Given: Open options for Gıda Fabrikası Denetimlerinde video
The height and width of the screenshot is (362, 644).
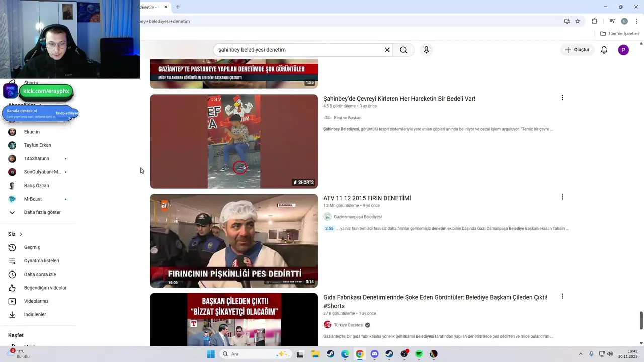Looking at the screenshot, I should click(562, 297).
